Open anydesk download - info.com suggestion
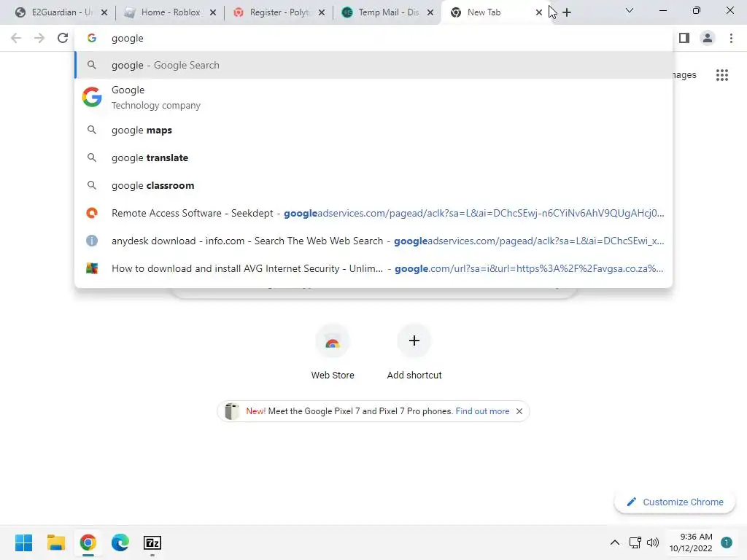Viewport: 747px width, 560px height. 373,241
